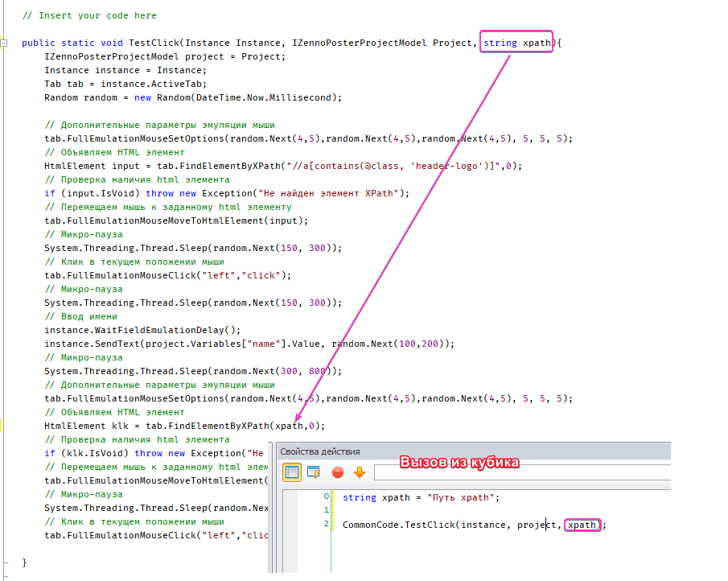Click line number 2 in the action code editor
Image resolution: width=728 pixels, height=581 pixels.
tap(327, 524)
